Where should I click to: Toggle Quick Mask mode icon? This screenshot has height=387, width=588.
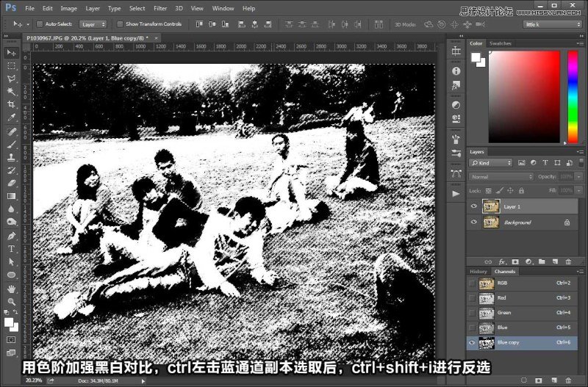point(11,340)
